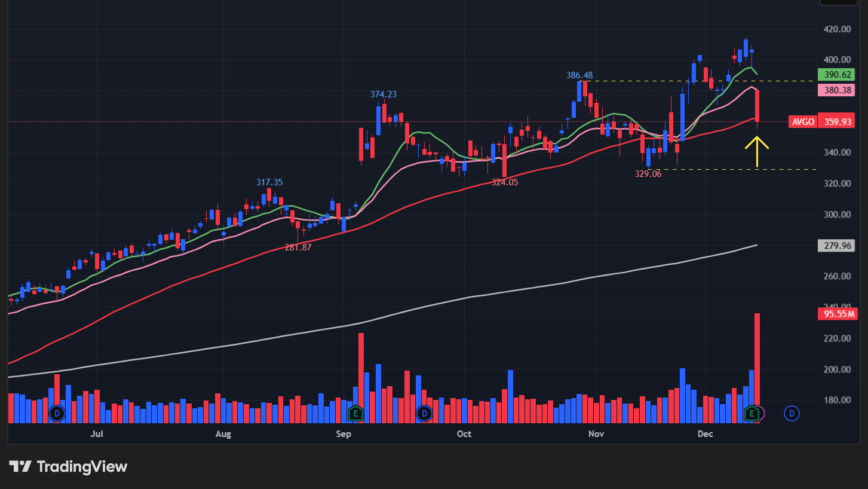Click the AVGO symbol price tag
The width and height of the screenshot is (868, 489).
pyautogui.click(x=802, y=122)
